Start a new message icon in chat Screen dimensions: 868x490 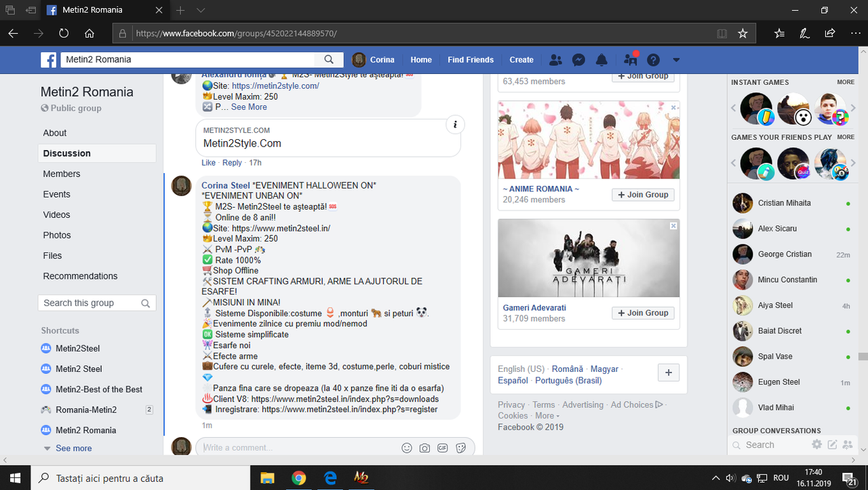click(x=832, y=445)
